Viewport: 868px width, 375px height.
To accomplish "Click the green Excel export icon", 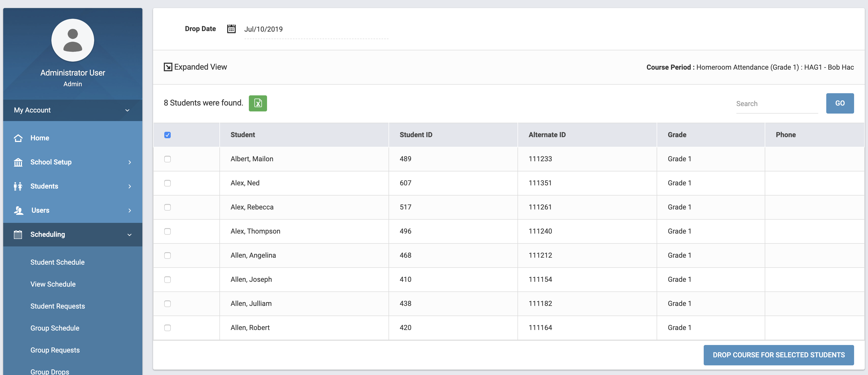I will coord(258,103).
